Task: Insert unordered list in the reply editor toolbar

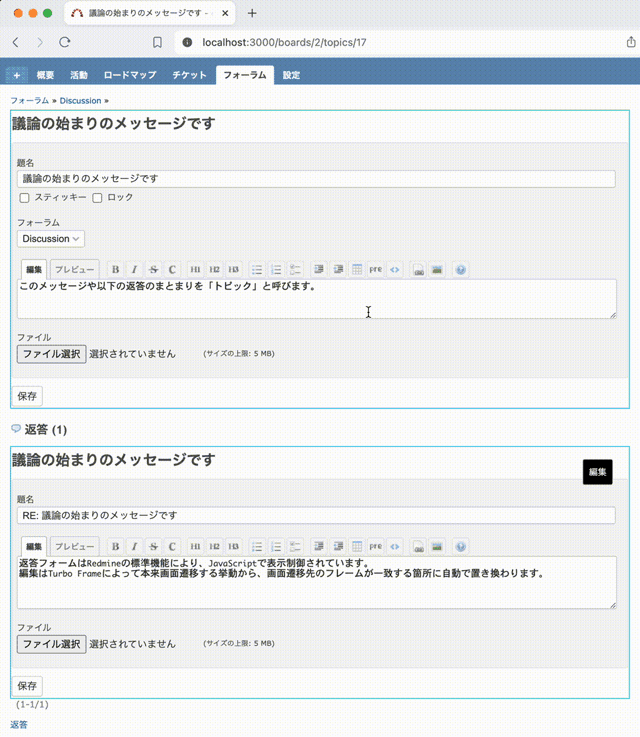Action: coord(256,547)
